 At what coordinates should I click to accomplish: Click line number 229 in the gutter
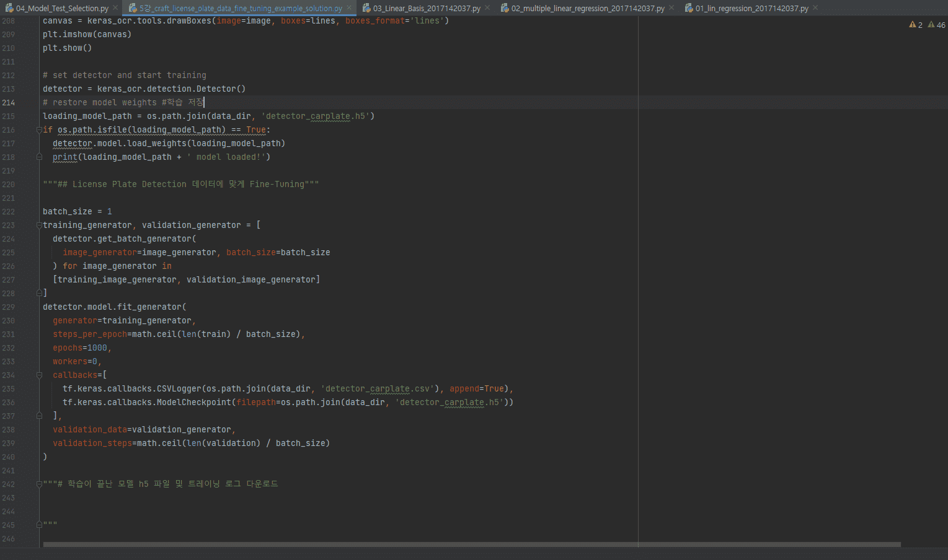[x=9, y=307]
